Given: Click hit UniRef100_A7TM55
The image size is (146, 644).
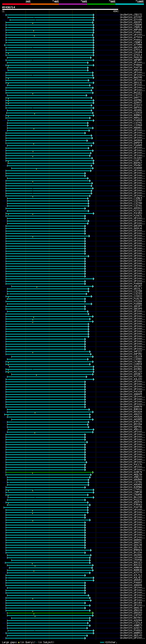Looking at the screenshot, I should (x=131, y=45).
